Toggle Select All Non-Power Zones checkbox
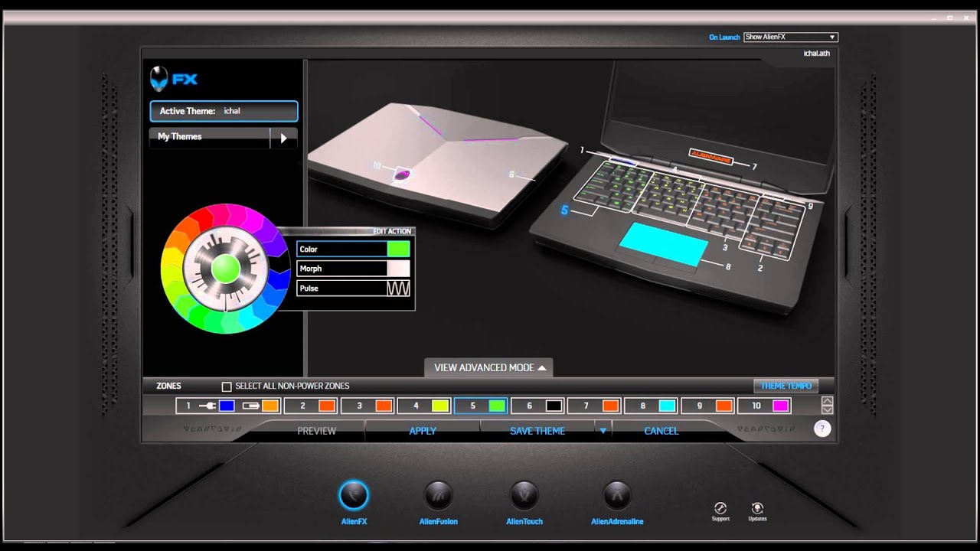Image resolution: width=980 pixels, height=551 pixels. [227, 386]
